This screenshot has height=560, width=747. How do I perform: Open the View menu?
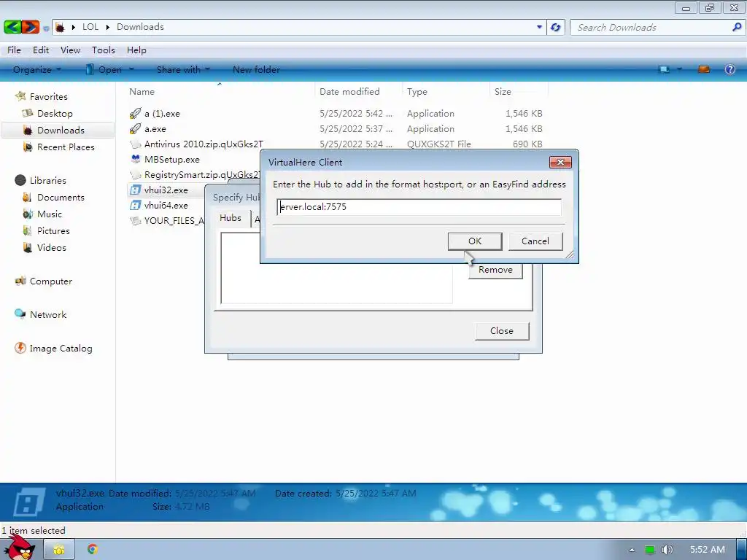point(71,50)
